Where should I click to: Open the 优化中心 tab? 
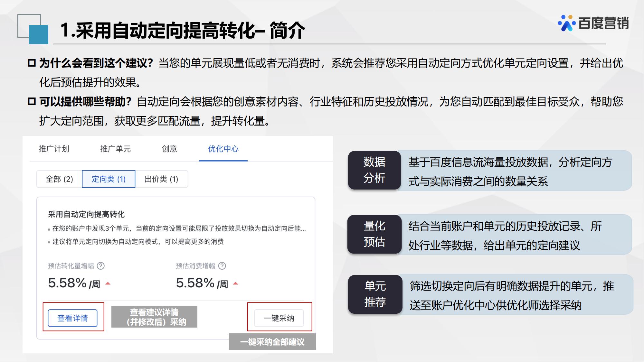click(x=223, y=149)
